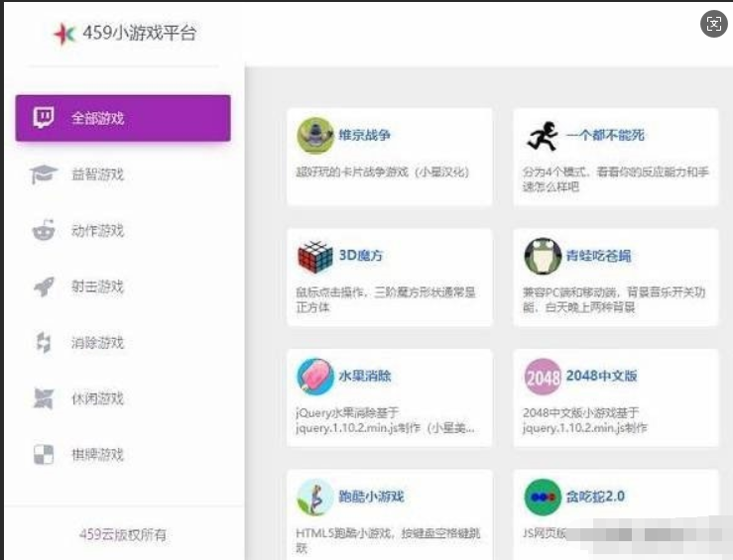Select the 休闲游戏 category
This screenshot has height=560, width=733.
point(98,398)
